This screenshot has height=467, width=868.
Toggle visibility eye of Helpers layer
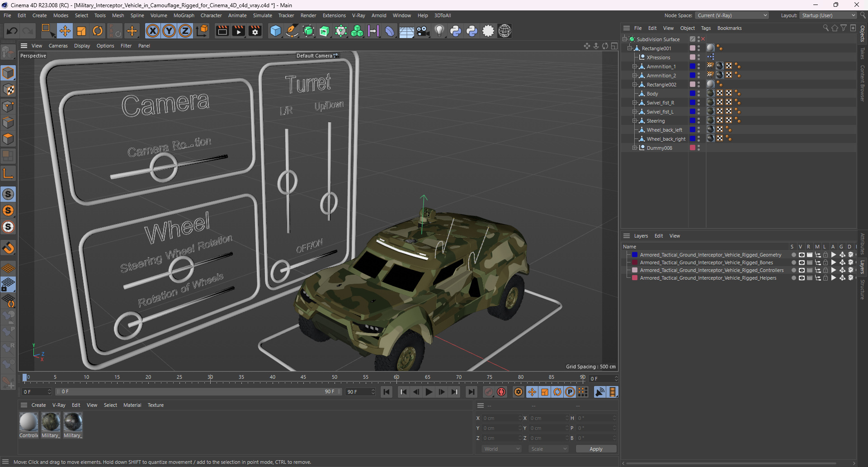[x=802, y=278]
